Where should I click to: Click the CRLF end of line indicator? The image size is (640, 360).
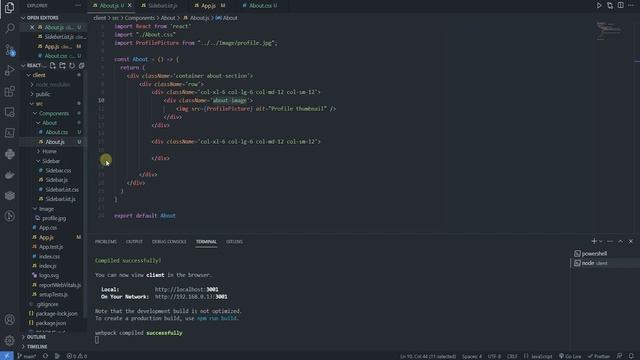(512, 356)
